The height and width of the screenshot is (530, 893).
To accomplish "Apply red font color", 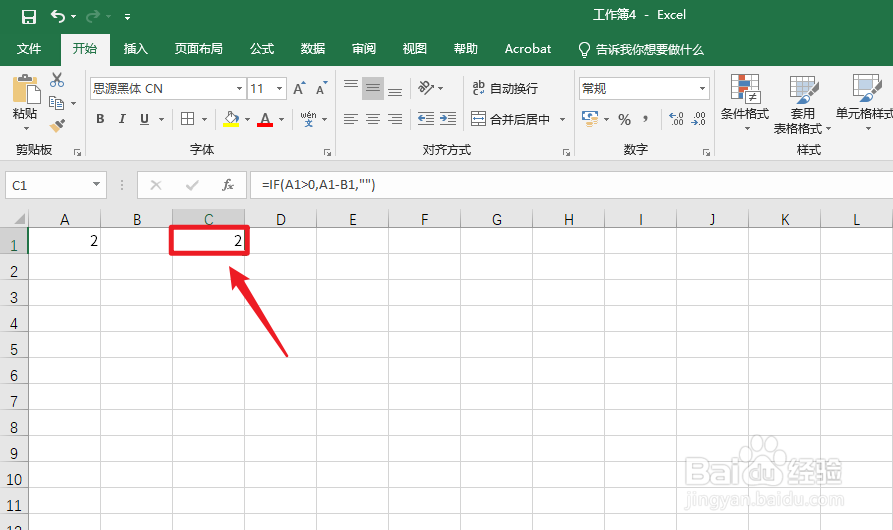I will click(x=265, y=119).
